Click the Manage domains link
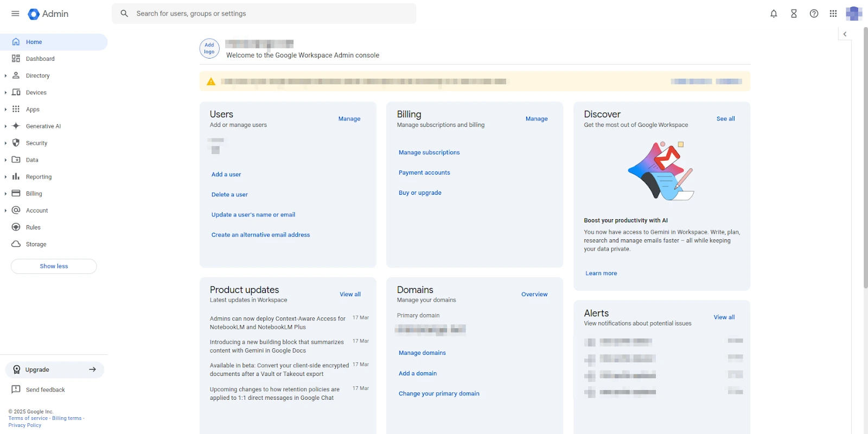Viewport: 868px width, 434px height. coord(422,353)
